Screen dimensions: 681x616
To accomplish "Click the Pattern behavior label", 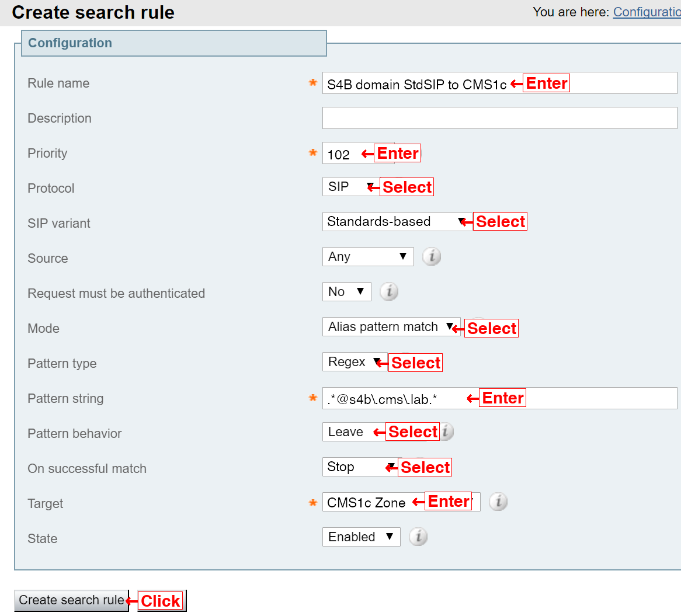I will tap(75, 434).
